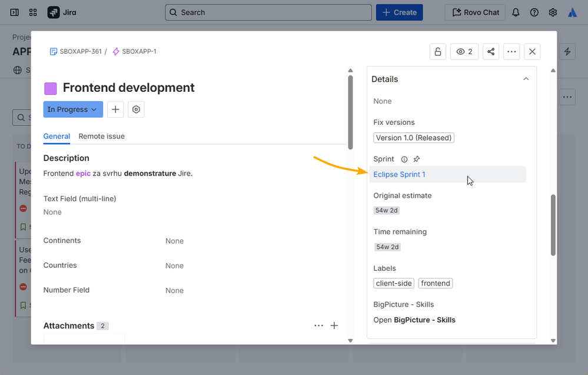Click the purple epic color swatch
This screenshot has width=588, height=375.
click(x=51, y=88)
